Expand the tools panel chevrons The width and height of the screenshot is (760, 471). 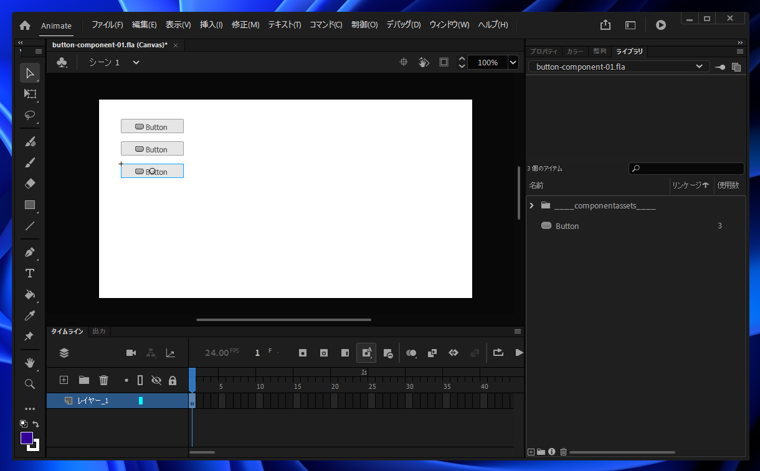click(x=20, y=43)
